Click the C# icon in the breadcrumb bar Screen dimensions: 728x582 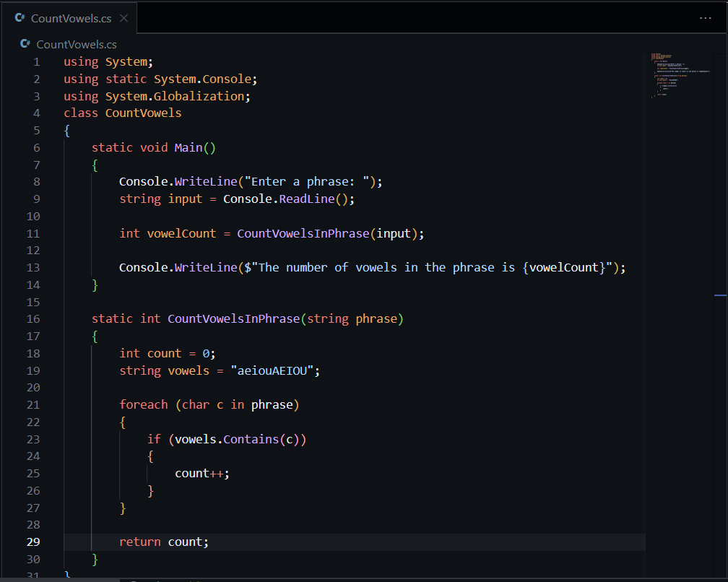pos(25,44)
